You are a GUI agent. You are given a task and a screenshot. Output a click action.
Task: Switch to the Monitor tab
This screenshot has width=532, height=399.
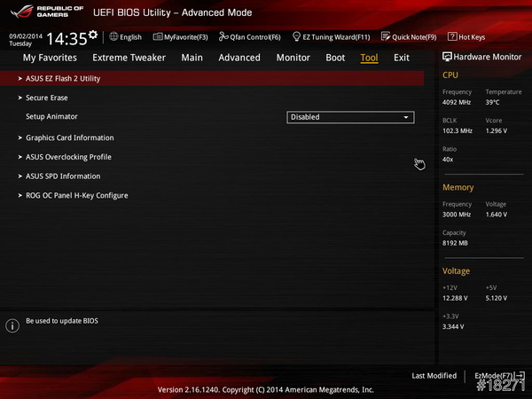click(293, 58)
